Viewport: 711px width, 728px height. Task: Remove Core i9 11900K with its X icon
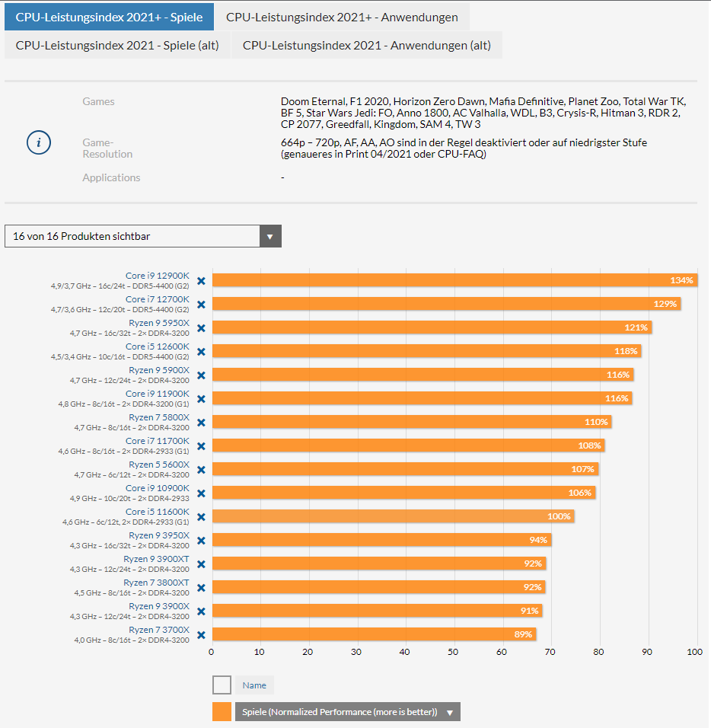[201, 399]
